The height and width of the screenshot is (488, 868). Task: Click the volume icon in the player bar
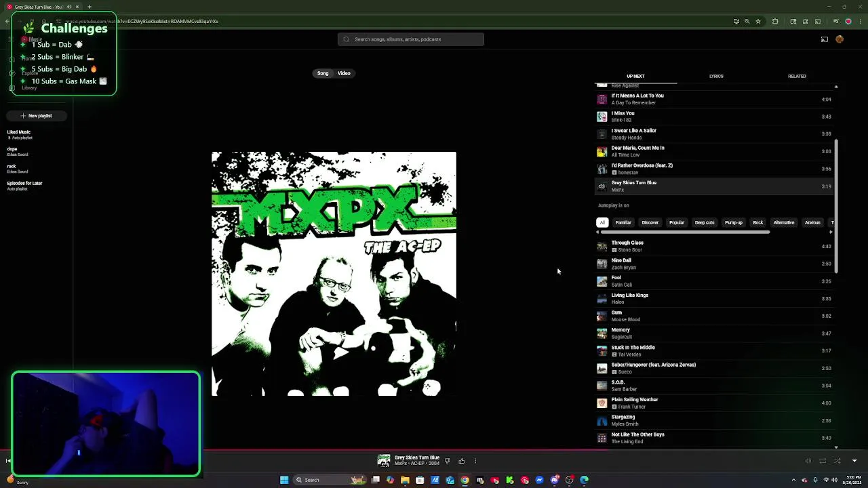pyautogui.click(x=808, y=461)
